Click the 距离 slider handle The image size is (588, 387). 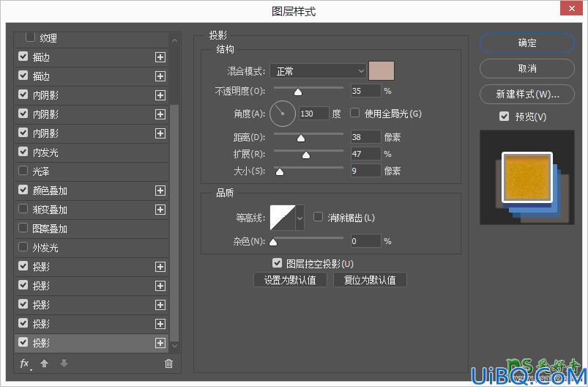pos(301,139)
